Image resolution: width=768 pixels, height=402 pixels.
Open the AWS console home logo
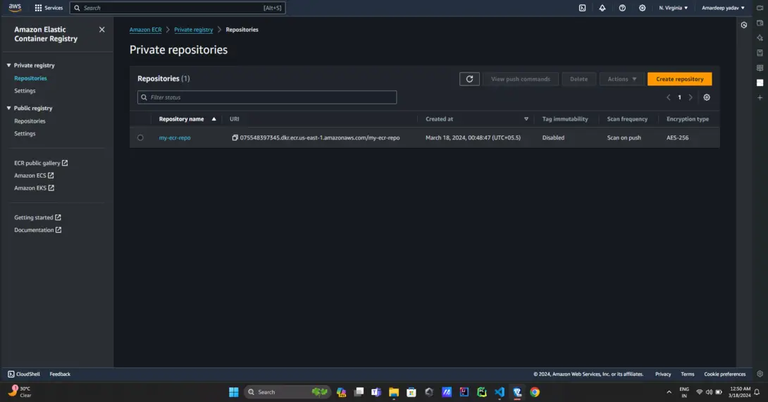15,7
